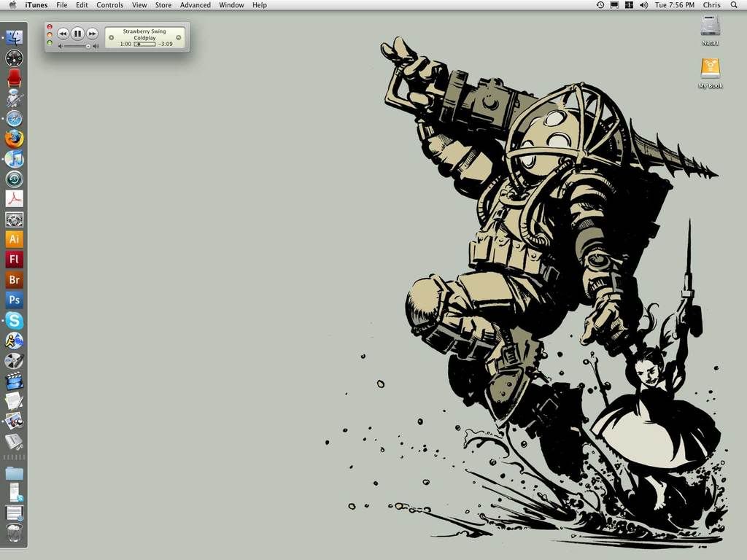Screen dimensions: 747x560
Task: Click the iTunes dock icon
Action: [15, 158]
